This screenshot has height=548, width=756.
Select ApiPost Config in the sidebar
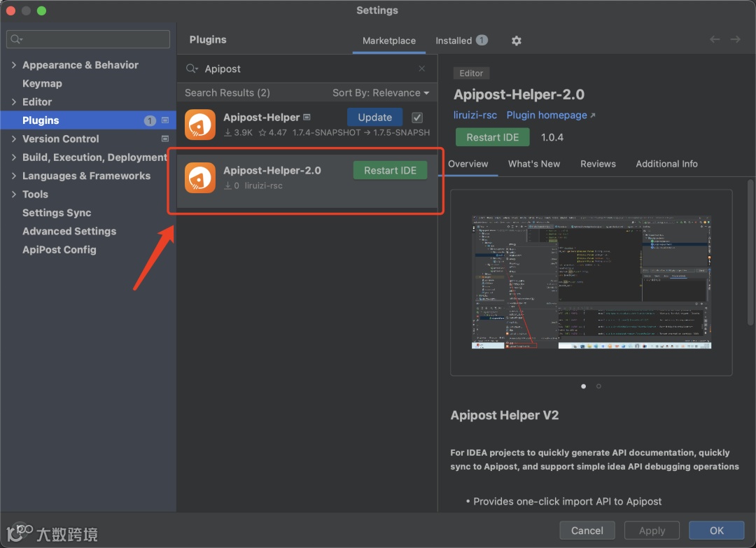tap(59, 250)
